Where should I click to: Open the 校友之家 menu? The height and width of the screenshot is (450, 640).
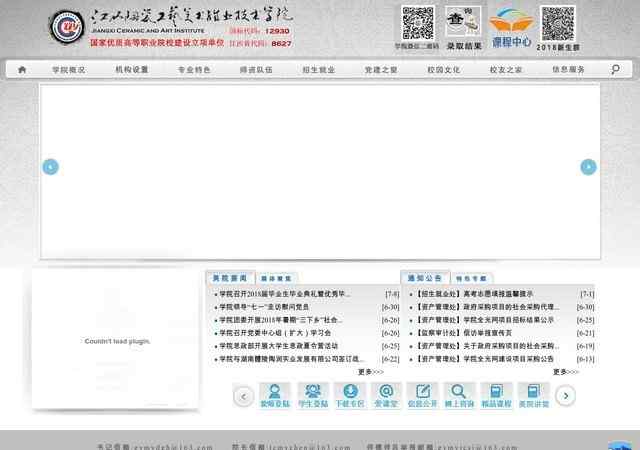pos(506,70)
